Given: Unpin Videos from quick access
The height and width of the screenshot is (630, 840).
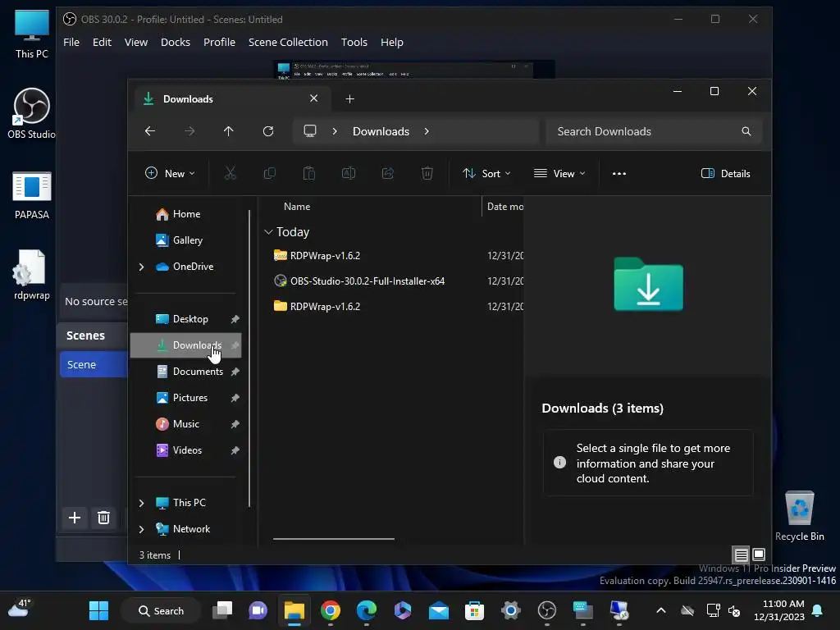Looking at the screenshot, I should (235, 450).
